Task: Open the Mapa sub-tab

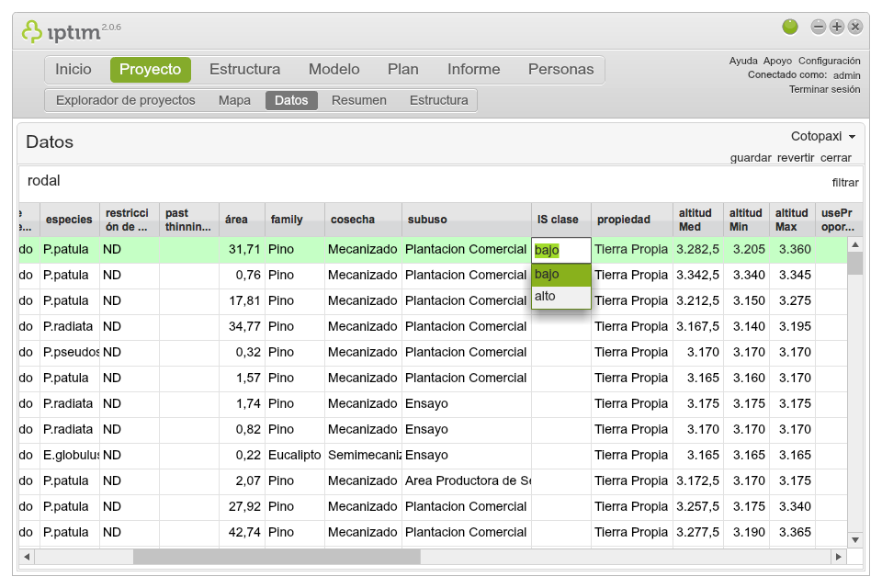Action: [234, 100]
